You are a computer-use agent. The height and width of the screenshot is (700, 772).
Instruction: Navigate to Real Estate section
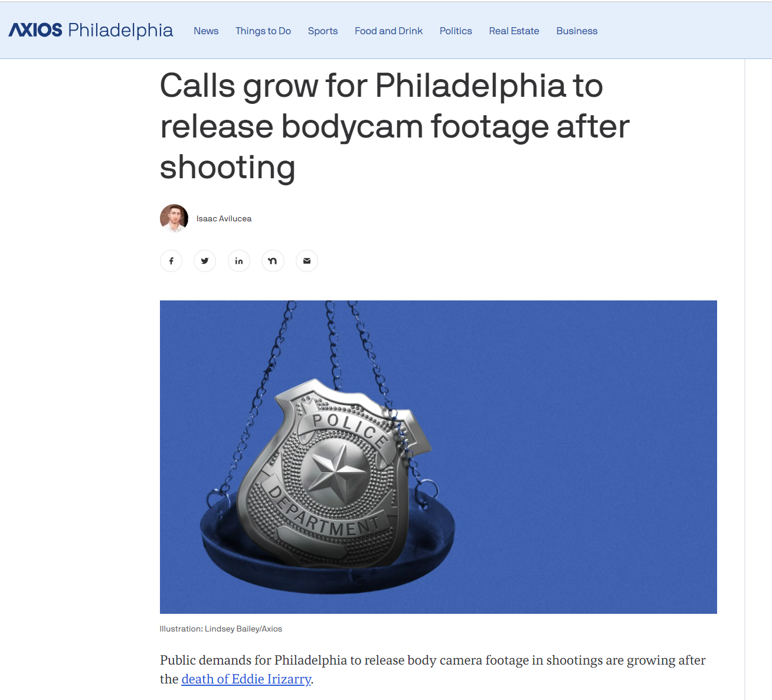coord(514,31)
